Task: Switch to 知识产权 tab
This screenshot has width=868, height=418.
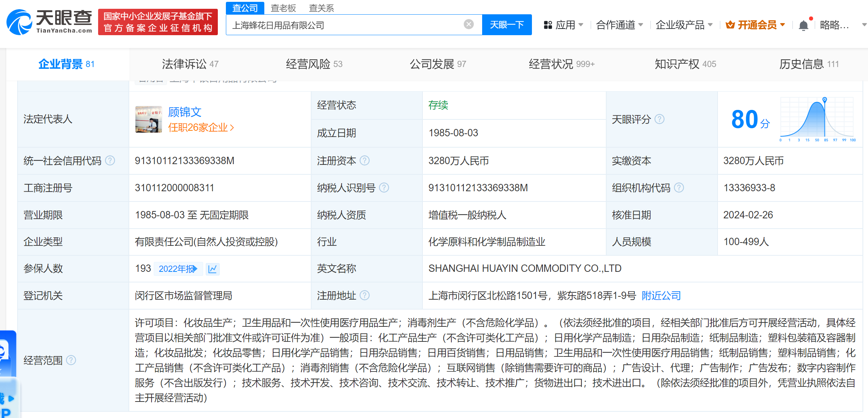Action: [685, 64]
